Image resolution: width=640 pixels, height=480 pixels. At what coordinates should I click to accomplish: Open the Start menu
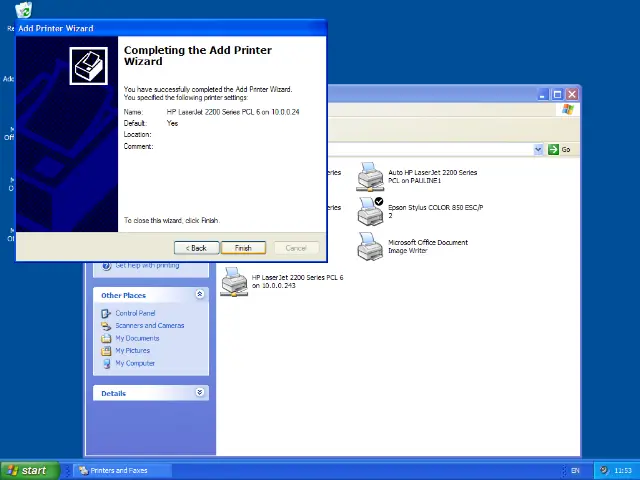pos(29,470)
